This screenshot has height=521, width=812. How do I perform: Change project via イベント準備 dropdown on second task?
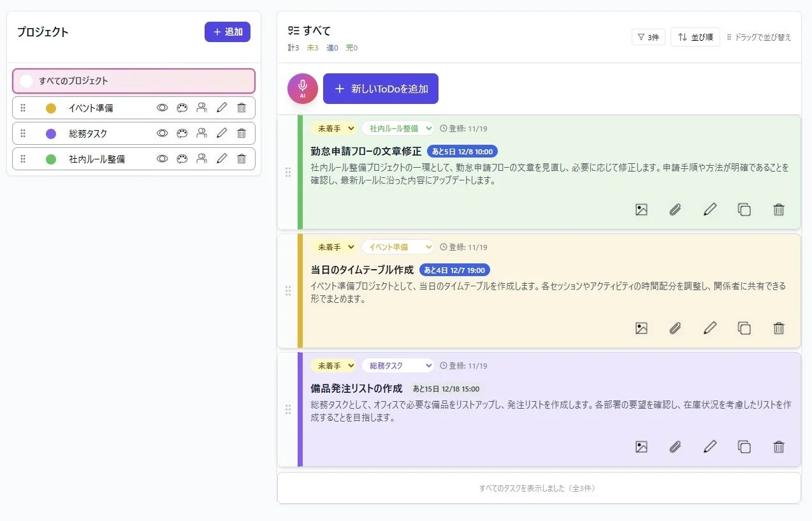(398, 247)
